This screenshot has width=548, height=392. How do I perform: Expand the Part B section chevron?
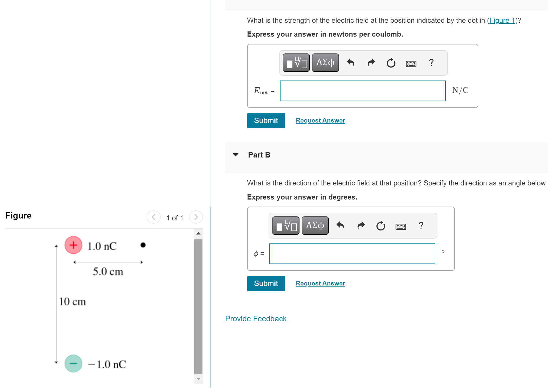(234, 154)
